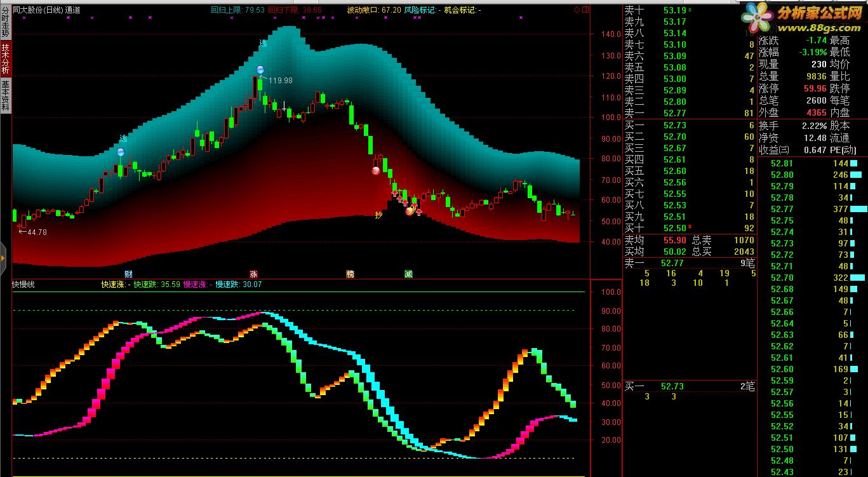Image resolution: width=868 pixels, height=477 pixels.
Task: Expand the left sidebar arrow handle
Action: [x=3, y=258]
